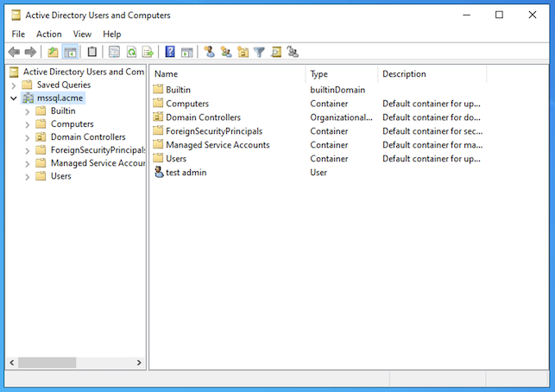
Task: Expand the Domain Controllers tree node
Action: pyautogui.click(x=28, y=137)
